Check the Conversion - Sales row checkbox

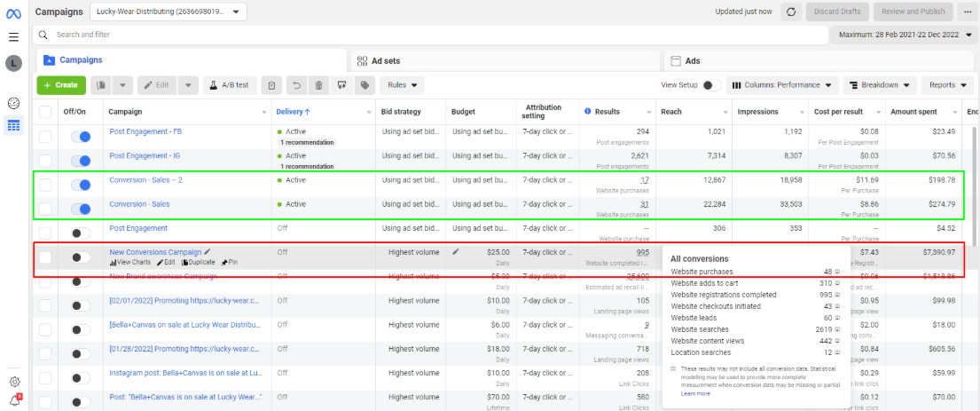click(45, 209)
